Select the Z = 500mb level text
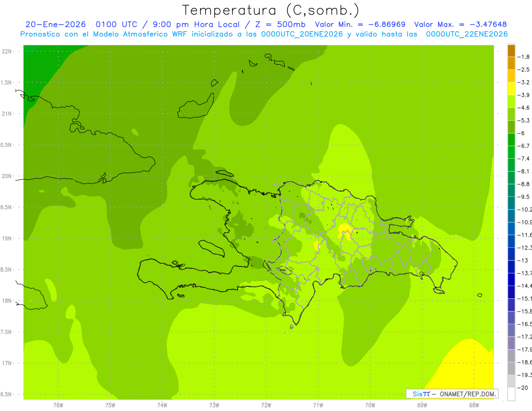532x411 pixels. [281, 24]
